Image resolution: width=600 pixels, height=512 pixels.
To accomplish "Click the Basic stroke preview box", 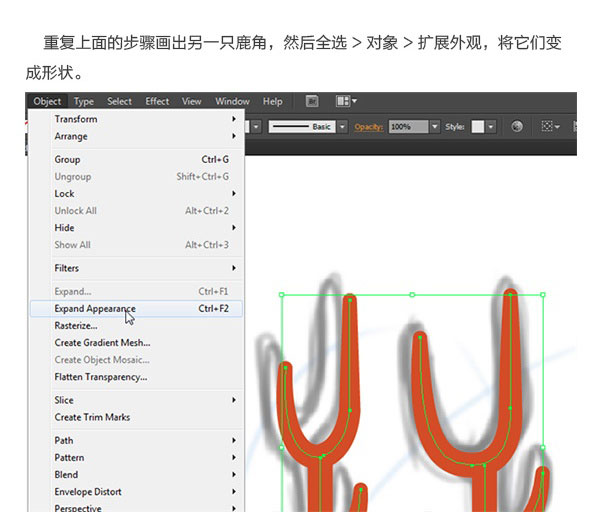I will click(302, 127).
